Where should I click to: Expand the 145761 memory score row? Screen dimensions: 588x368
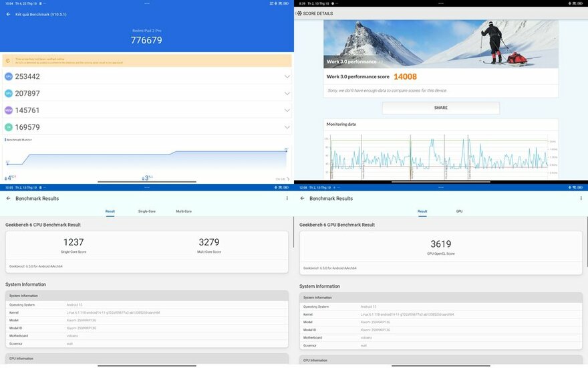pyautogui.click(x=287, y=110)
